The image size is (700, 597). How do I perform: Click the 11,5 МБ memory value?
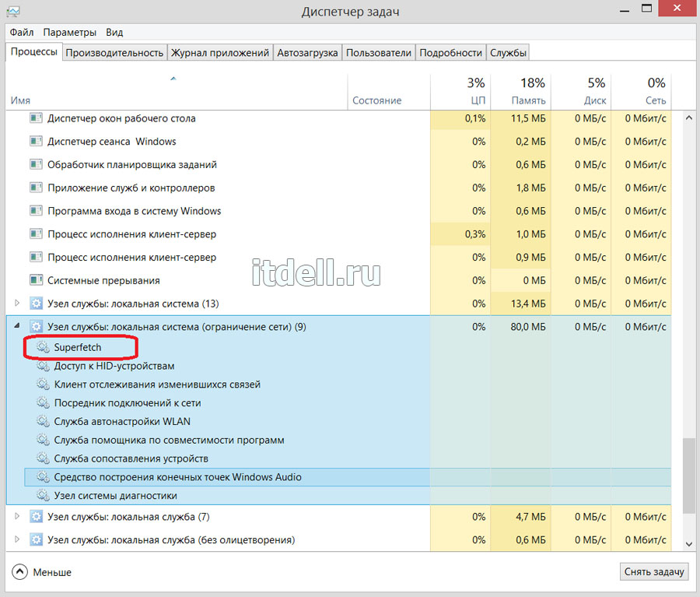527,118
